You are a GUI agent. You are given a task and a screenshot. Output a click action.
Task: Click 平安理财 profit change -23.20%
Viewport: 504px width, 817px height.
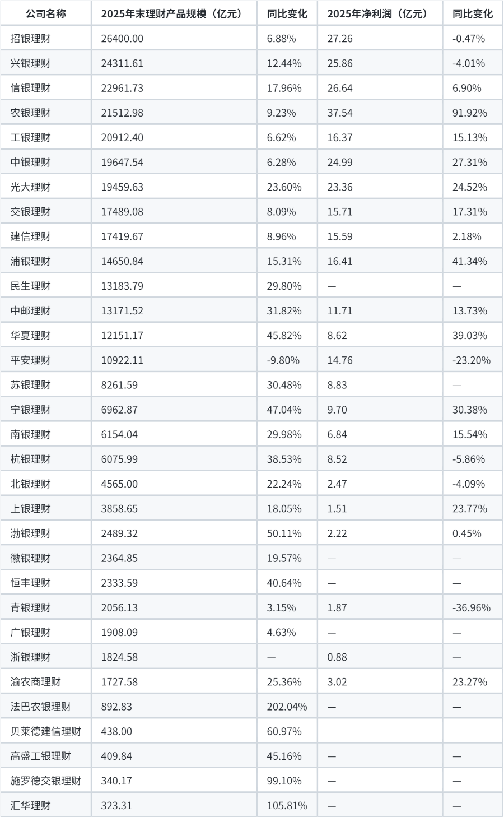471,360
